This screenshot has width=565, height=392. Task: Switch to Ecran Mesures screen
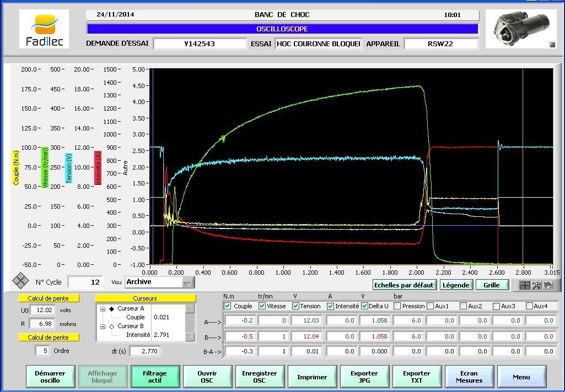[x=469, y=377]
